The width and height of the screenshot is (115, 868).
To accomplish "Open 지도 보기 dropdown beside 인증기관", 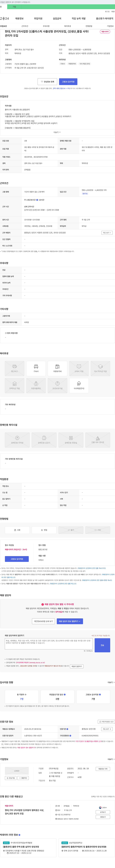I will point(107,729).
